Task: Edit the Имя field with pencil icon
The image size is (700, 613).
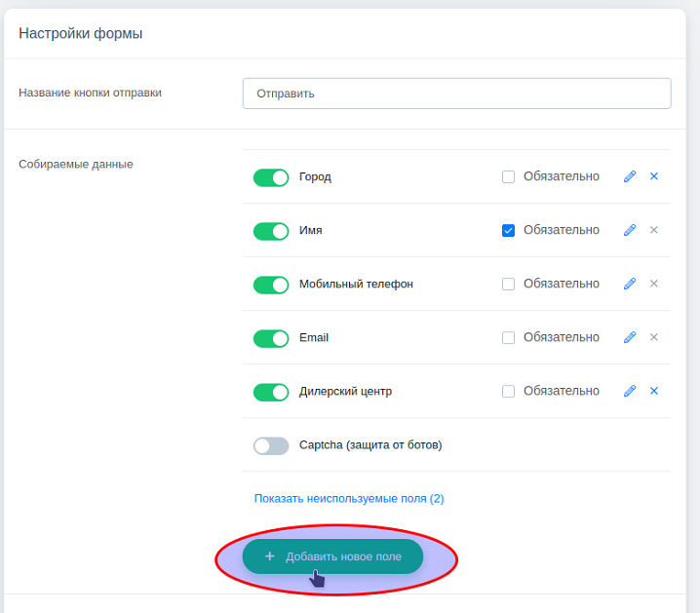Action: tap(630, 230)
